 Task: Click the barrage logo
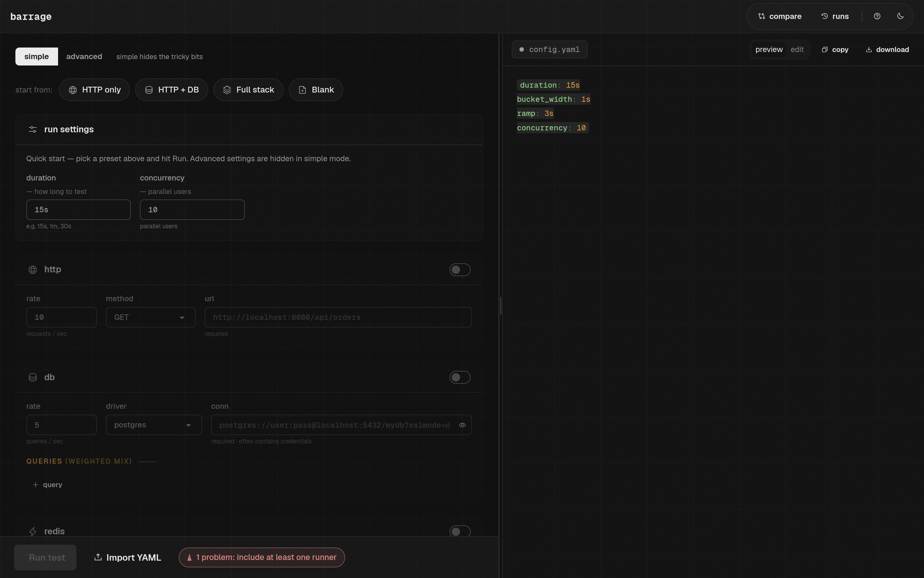pyautogui.click(x=31, y=17)
